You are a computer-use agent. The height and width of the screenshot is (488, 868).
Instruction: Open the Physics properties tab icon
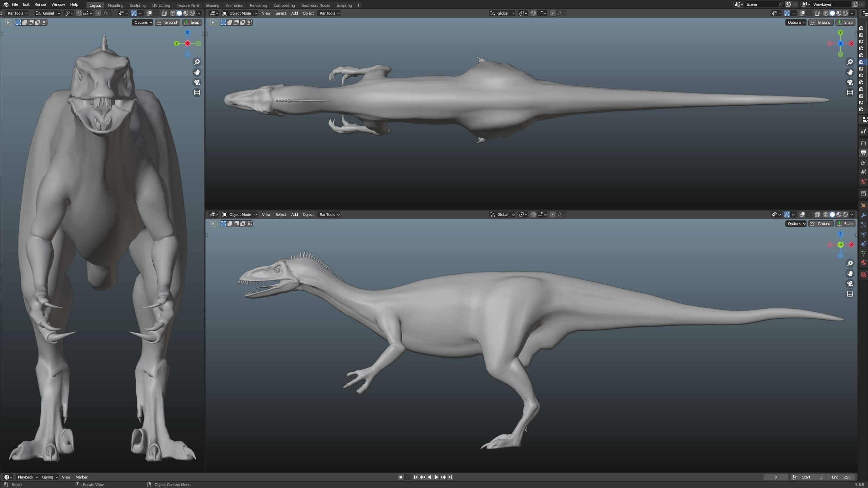click(x=864, y=234)
